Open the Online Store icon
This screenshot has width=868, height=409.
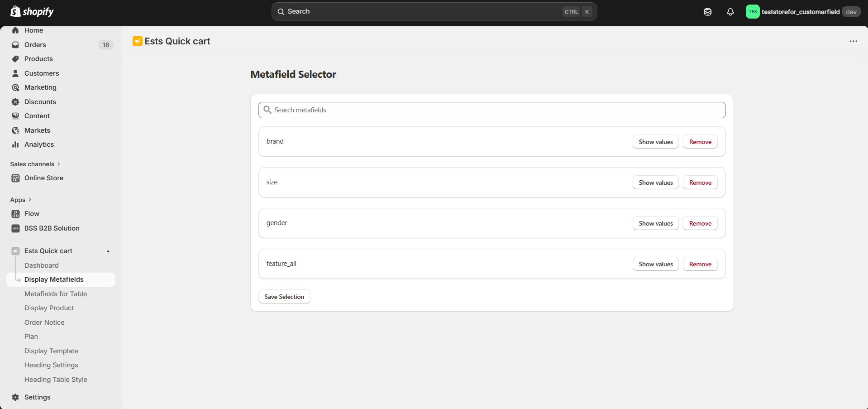15,178
